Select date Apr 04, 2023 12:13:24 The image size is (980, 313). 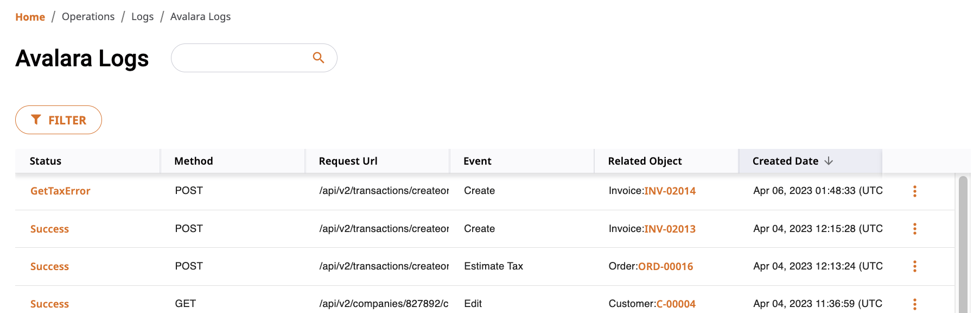pos(818,266)
